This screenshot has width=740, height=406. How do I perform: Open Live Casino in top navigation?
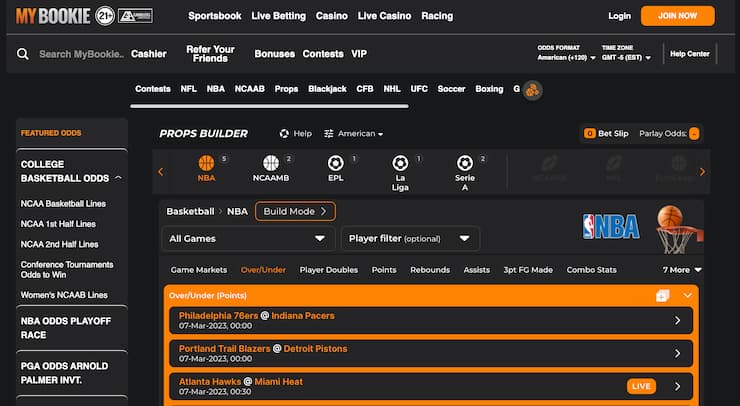coord(384,16)
